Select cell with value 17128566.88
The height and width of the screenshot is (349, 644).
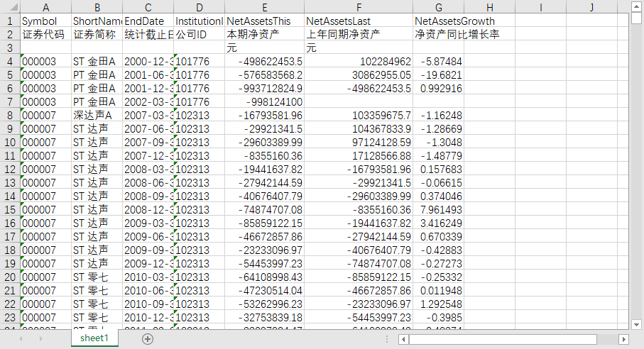coord(359,156)
